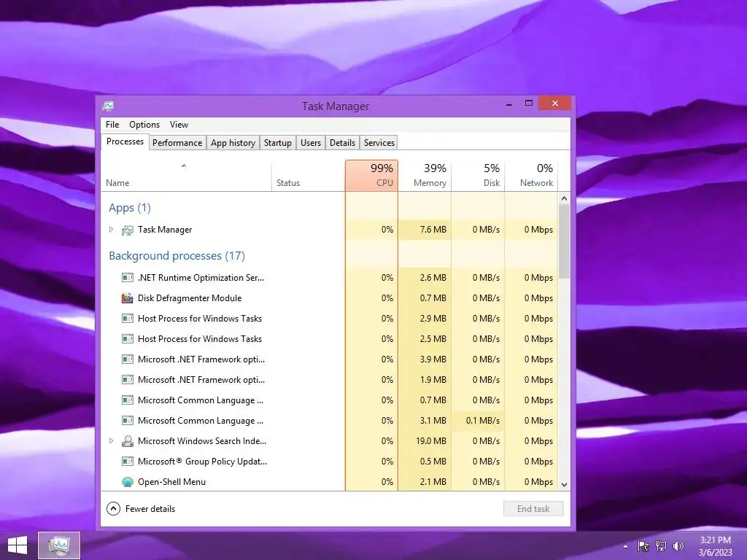Click icon of Host Process row using 2.9 MB
The height and width of the screenshot is (560, 747).
127,319
